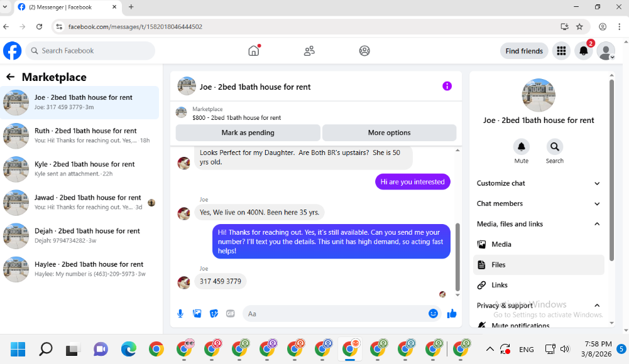Choose a GIF icon
The width and height of the screenshot is (629, 364).
pos(230,314)
